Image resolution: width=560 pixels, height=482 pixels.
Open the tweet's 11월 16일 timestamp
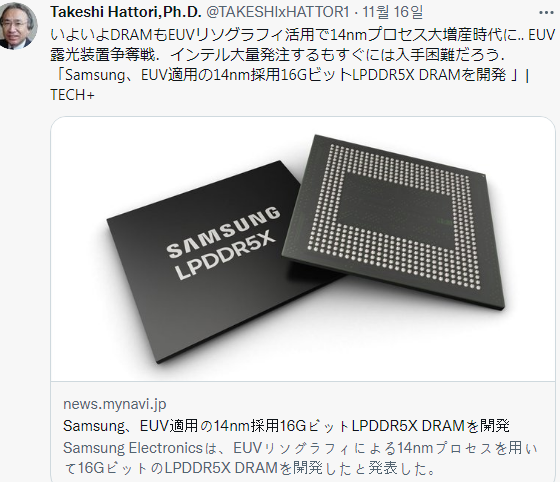tap(392, 12)
